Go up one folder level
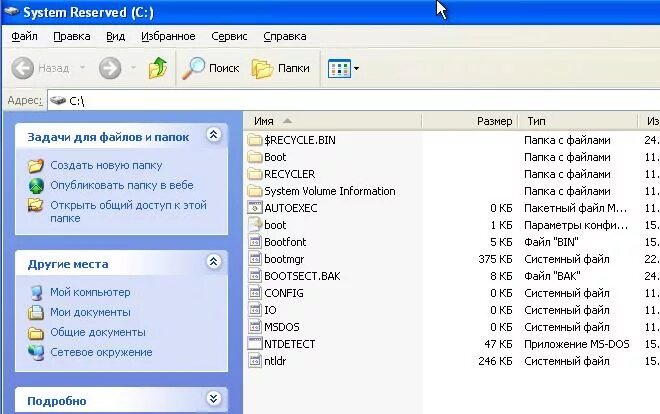 [x=158, y=68]
